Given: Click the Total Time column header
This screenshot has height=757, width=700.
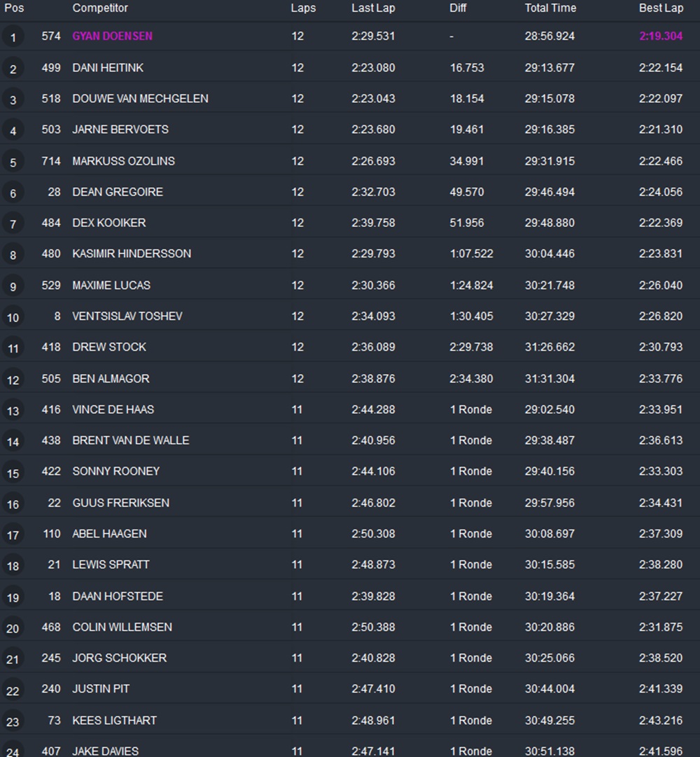Looking at the screenshot, I should click(x=550, y=8).
